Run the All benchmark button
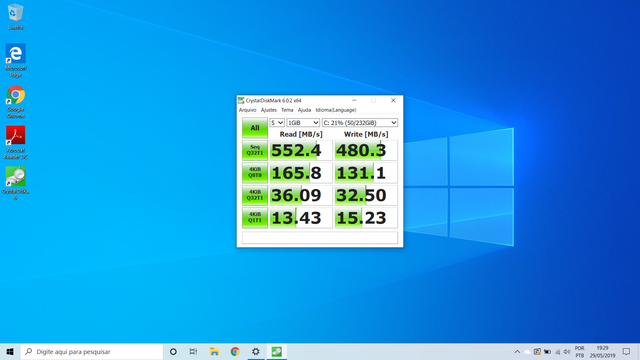The height and width of the screenshot is (360, 640). point(255,128)
